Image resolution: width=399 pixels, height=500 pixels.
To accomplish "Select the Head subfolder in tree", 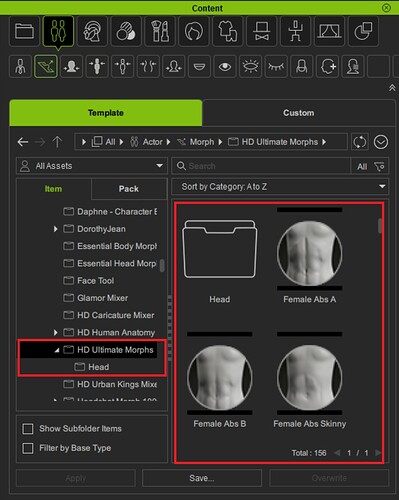I will [x=91, y=367].
